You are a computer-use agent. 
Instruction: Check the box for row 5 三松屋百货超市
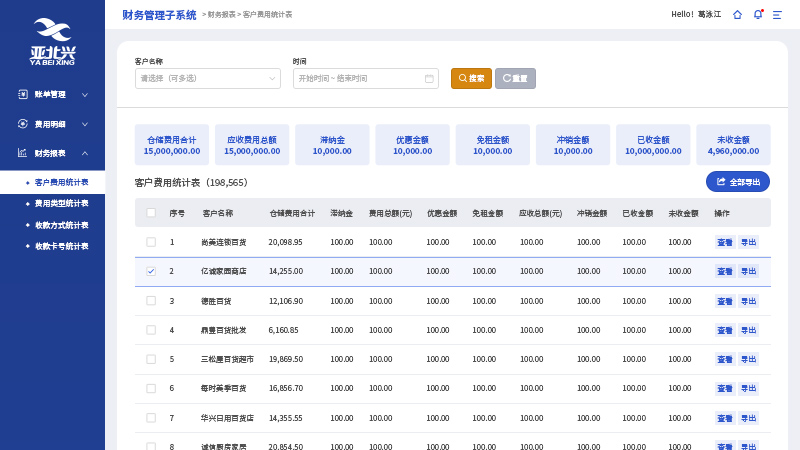(151, 359)
